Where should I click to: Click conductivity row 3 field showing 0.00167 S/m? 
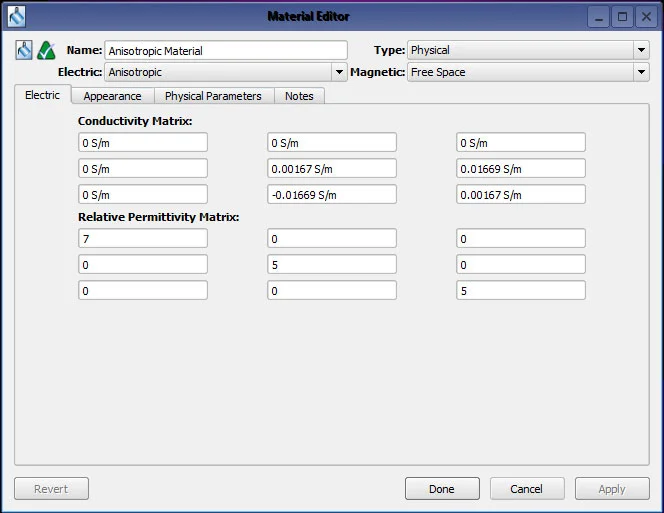click(520, 194)
